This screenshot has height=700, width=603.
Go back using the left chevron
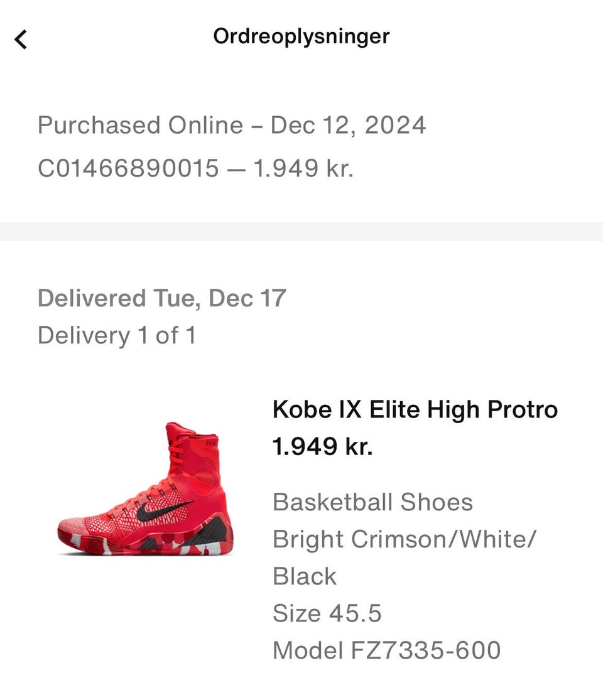[21, 40]
